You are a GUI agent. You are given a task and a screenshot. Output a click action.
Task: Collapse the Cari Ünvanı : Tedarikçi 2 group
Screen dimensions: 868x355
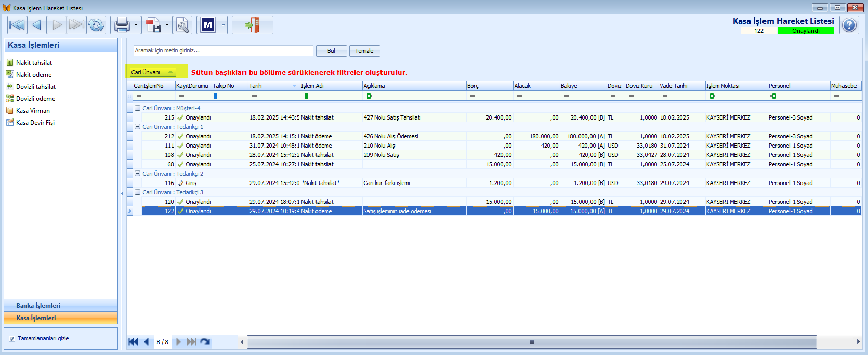pos(138,174)
